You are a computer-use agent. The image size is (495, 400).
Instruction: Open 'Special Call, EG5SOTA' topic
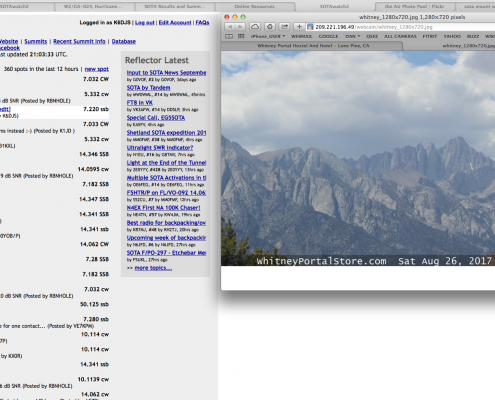pyautogui.click(x=156, y=118)
